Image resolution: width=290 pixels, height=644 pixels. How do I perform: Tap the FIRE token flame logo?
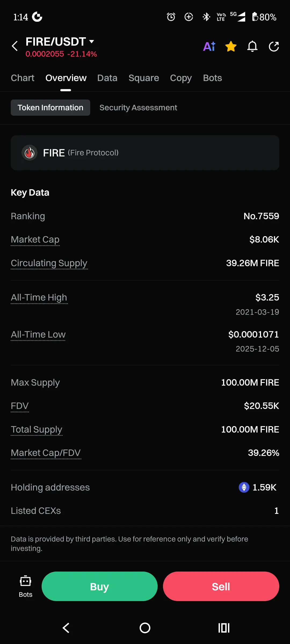30,153
